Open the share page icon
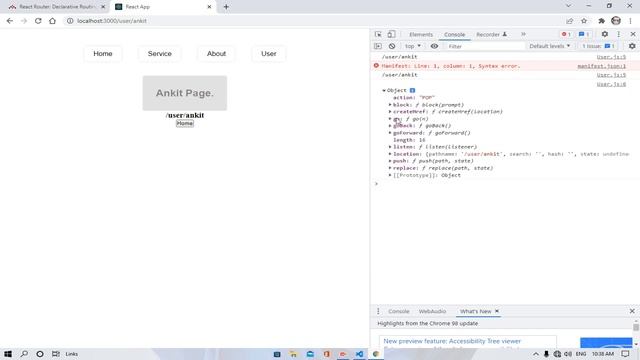640x360 pixels. point(569,21)
